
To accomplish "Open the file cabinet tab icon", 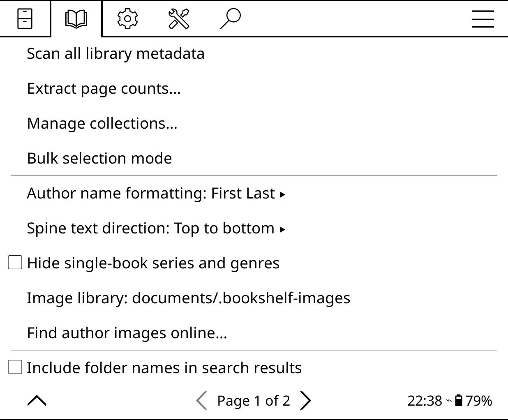I will click(x=25, y=19).
